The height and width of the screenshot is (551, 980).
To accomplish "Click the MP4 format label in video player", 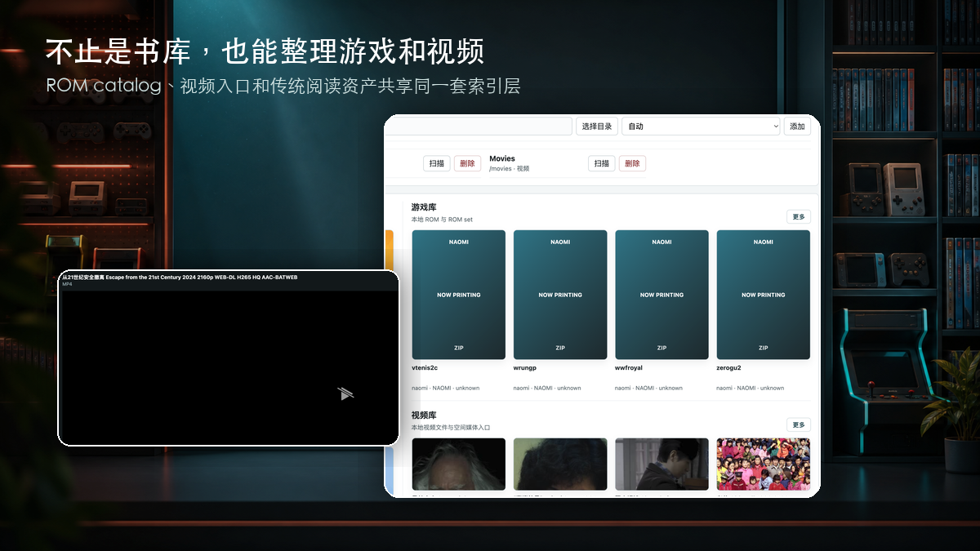I will 67,284.
